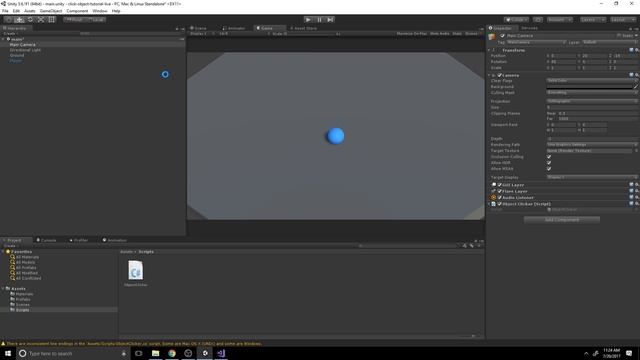Viewport: 640px width, 360px height.
Task: Open Chrome from the Windows taskbar
Action: tap(172, 353)
